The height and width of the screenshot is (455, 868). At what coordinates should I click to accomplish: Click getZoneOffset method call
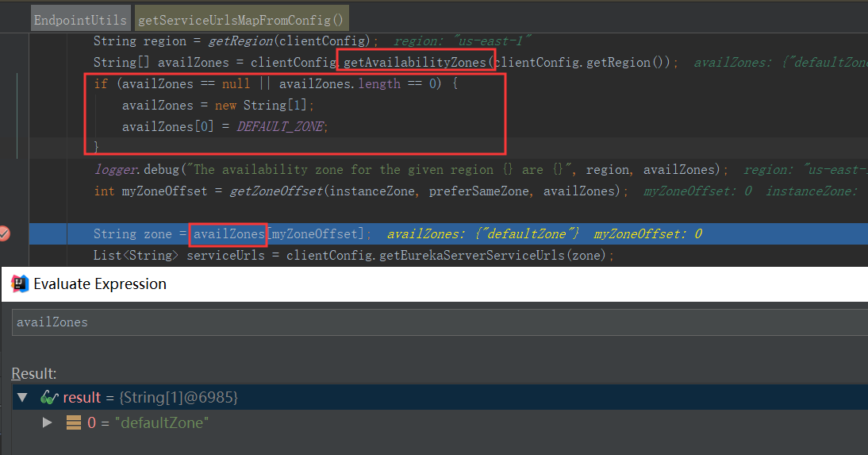click(x=276, y=191)
